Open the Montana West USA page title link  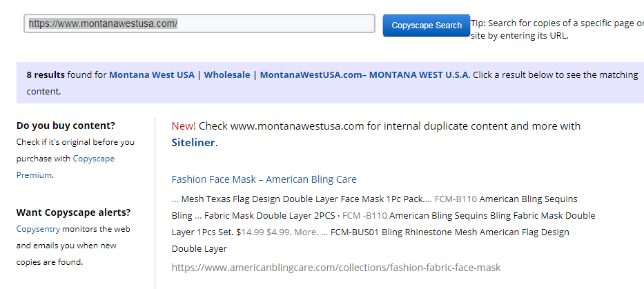coord(289,75)
